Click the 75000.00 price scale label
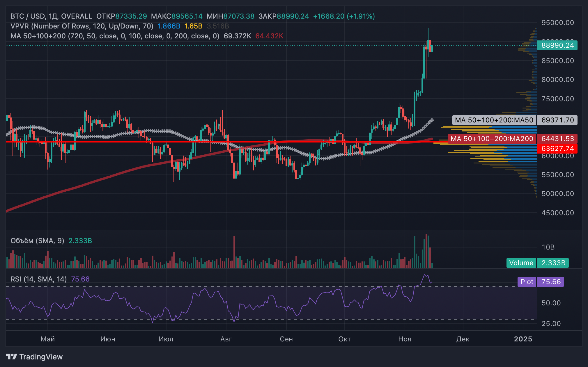Image resolution: width=588 pixels, height=367 pixels. (x=557, y=99)
